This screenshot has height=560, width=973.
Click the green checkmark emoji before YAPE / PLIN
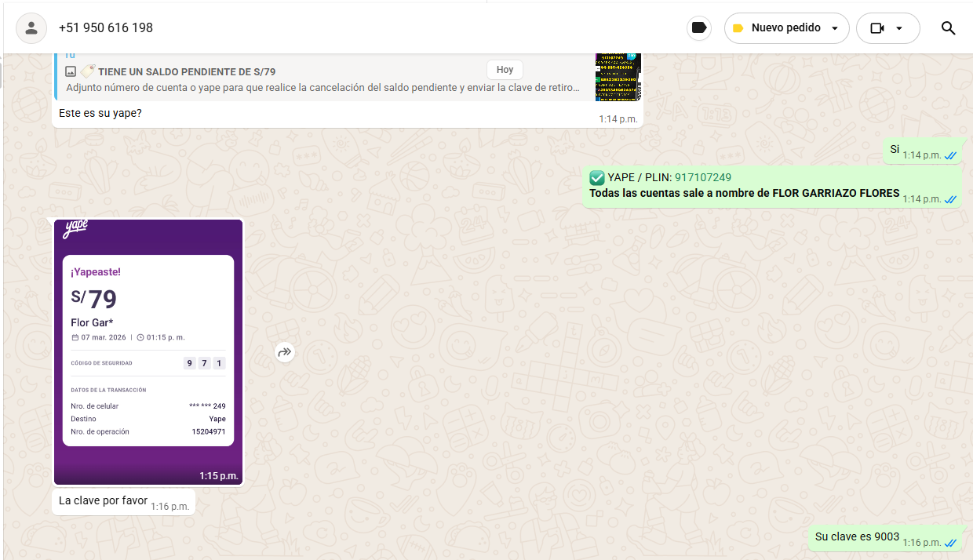click(x=597, y=177)
